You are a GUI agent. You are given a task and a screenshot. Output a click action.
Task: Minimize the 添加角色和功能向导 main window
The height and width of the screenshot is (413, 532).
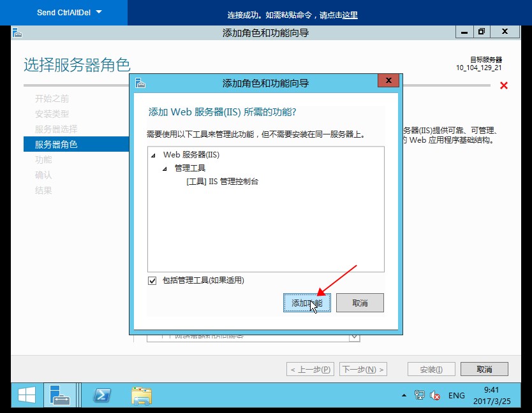[464, 32]
